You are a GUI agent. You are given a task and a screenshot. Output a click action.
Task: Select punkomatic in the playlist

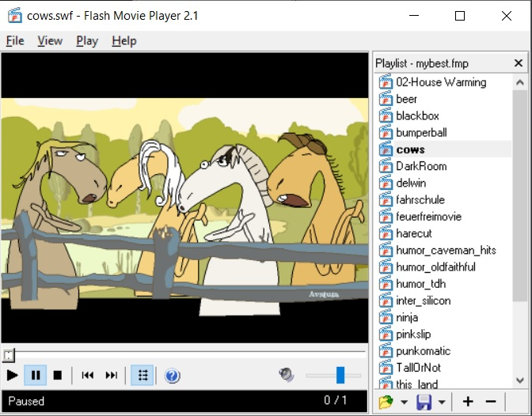click(423, 351)
